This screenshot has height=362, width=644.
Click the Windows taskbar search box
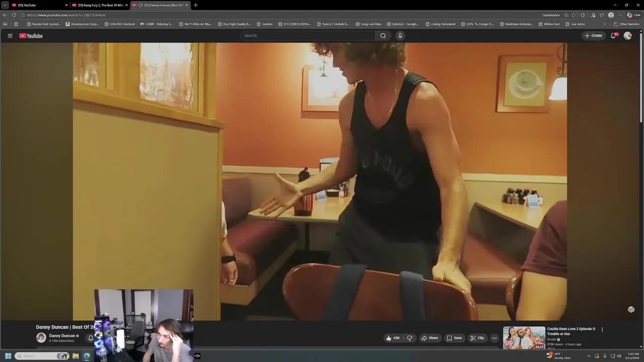point(42,356)
